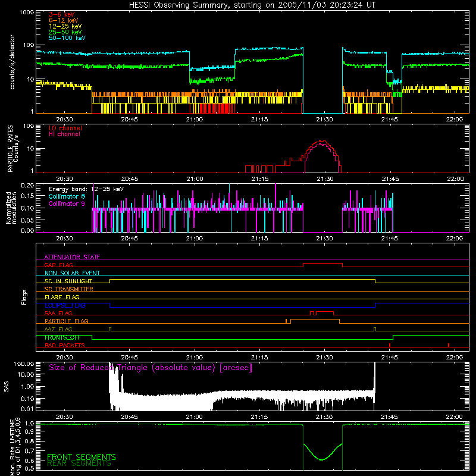
Task: Click the SAS axis label
Action: 7,387
